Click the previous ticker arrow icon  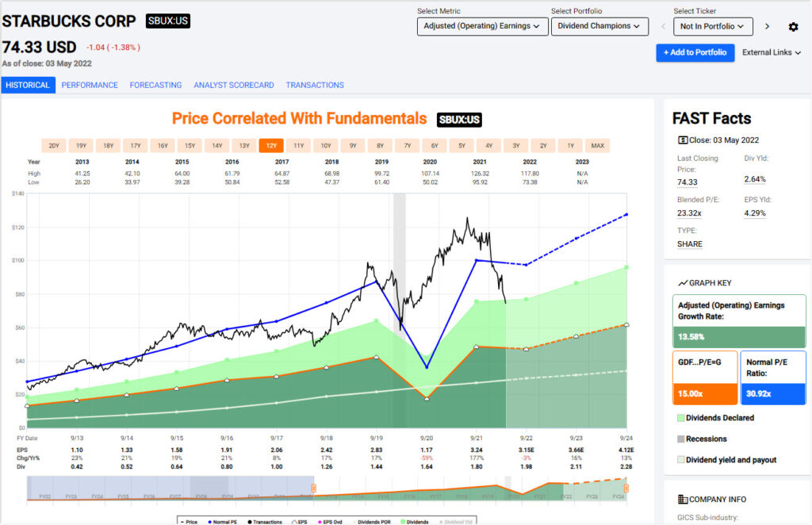(x=663, y=26)
